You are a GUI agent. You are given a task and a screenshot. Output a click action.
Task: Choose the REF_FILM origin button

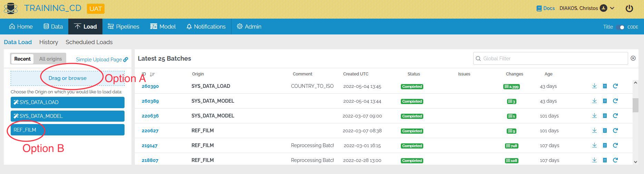click(68, 130)
